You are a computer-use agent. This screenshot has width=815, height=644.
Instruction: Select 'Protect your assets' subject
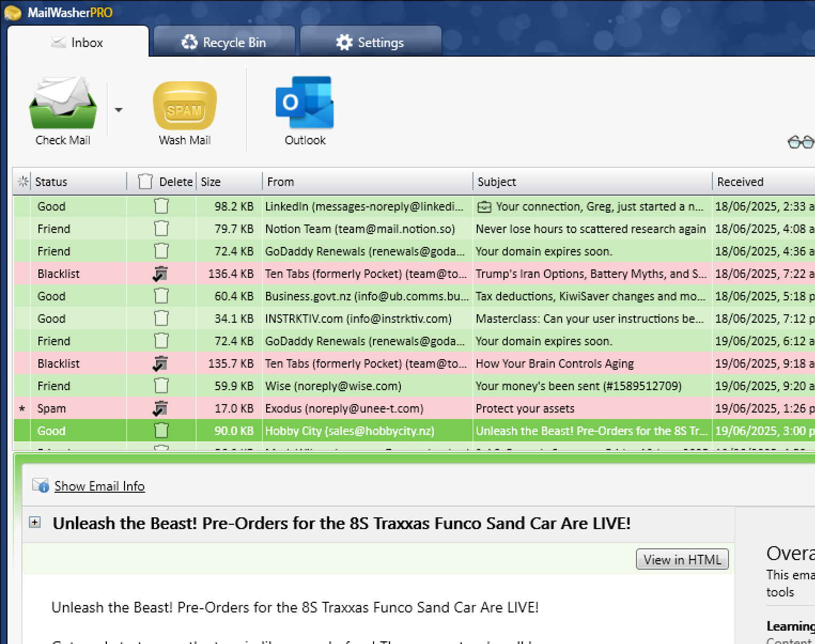coord(592,408)
